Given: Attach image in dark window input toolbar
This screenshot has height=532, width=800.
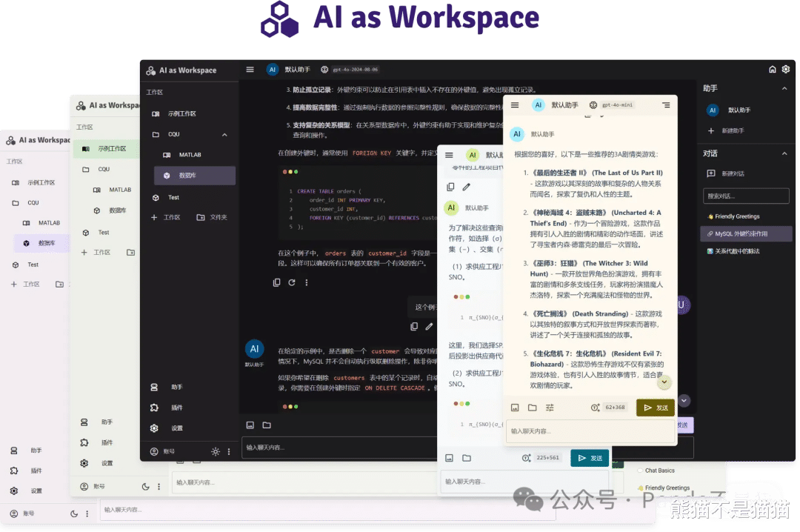Looking at the screenshot, I should click(250, 425).
